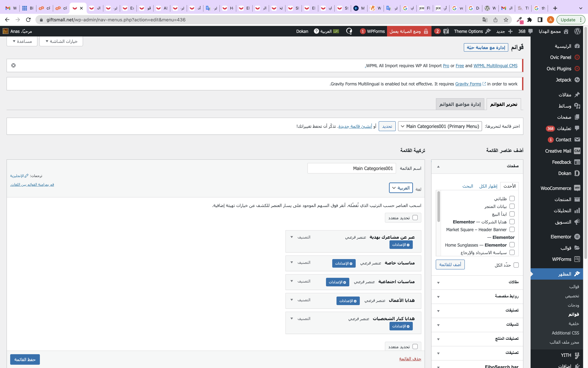The image size is (588, 368).
Task: Check the سياسة الاسترداد والإرجاع checkbox
Action: point(512,252)
